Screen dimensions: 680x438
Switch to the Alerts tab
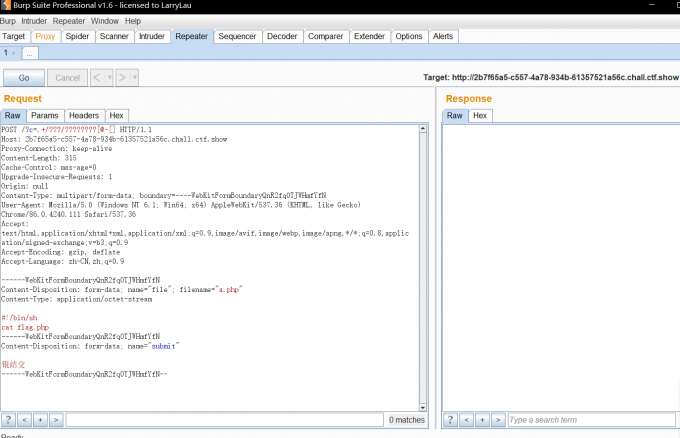[x=443, y=36]
